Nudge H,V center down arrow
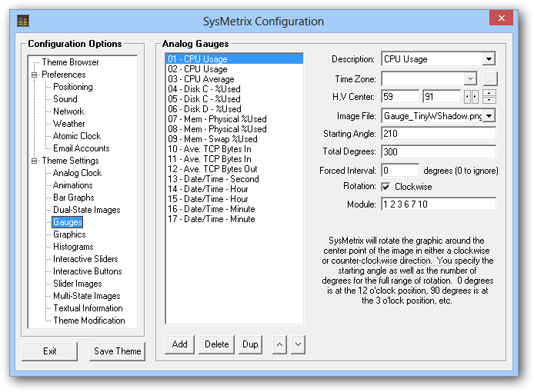The height and width of the screenshot is (392, 534). [x=489, y=100]
